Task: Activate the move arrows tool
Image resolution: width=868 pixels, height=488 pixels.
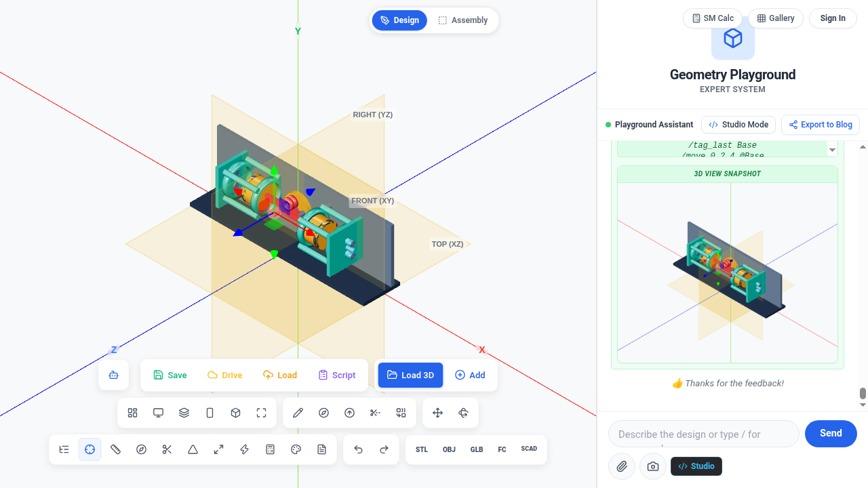Action: (x=437, y=413)
